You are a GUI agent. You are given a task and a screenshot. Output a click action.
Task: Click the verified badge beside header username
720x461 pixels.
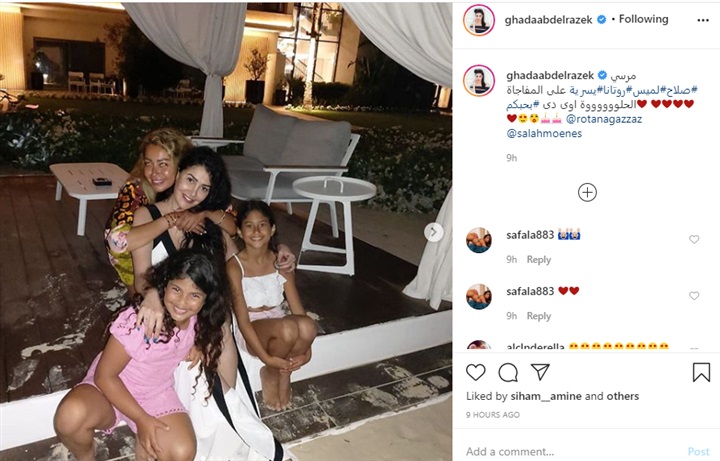tap(601, 19)
